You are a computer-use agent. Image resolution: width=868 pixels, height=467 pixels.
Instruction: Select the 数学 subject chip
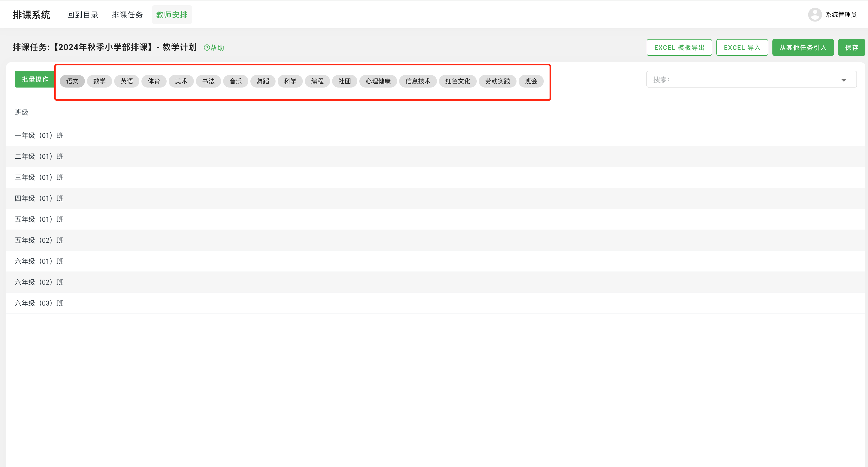tap(100, 81)
